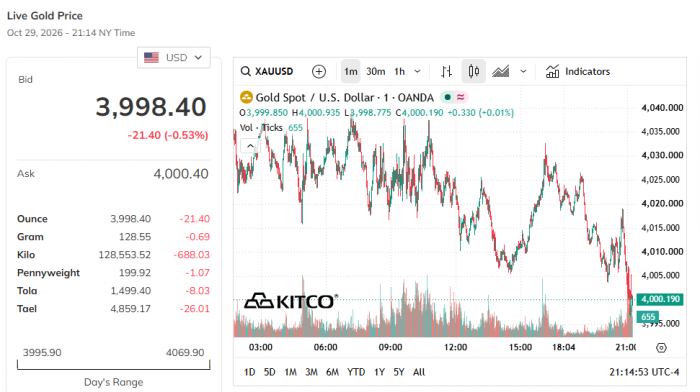The height and width of the screenshot is (392, 700).
Task: Click the Day's Range bar
Action: 113,365
